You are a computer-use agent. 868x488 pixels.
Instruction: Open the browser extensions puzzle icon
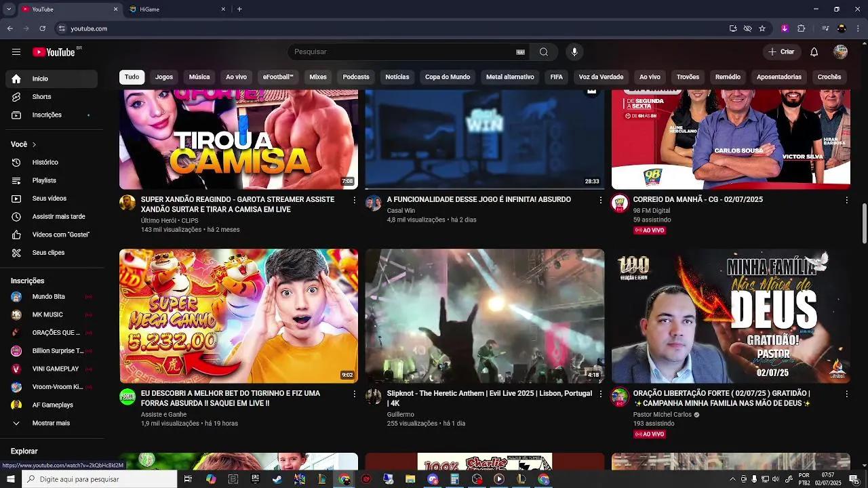(801, 28)
